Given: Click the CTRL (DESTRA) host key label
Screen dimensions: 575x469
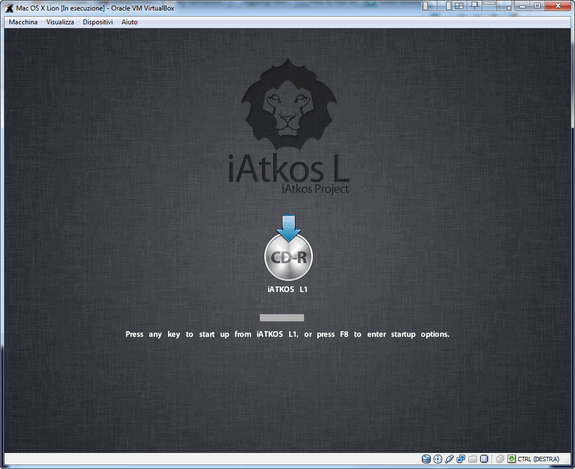Looking at the screenshot, I should coord(538,459).
